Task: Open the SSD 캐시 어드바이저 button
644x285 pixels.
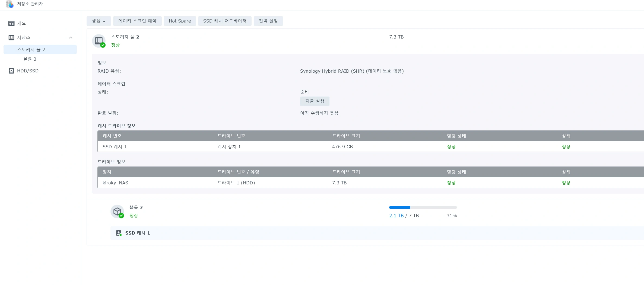Action: click(224, 21)
